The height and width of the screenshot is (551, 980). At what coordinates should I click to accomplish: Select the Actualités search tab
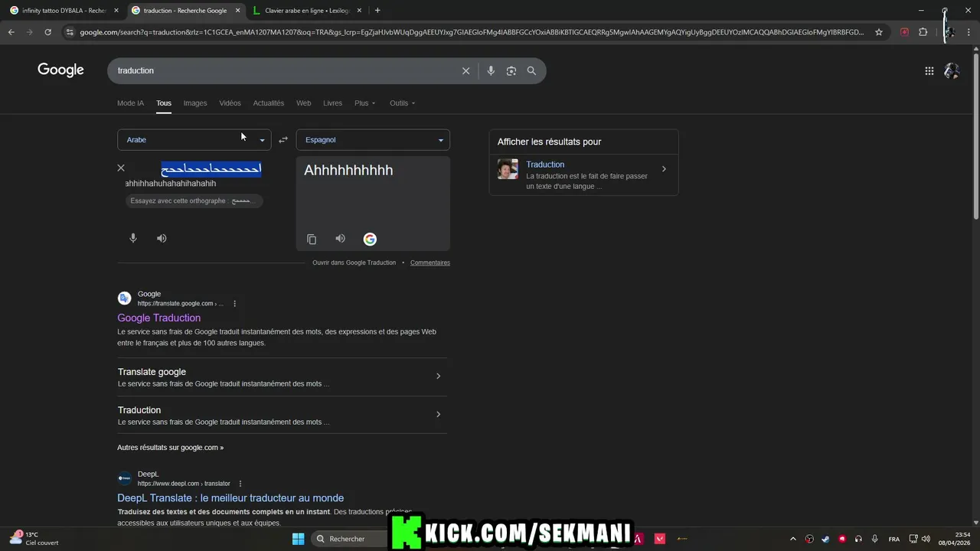point(269,103)
